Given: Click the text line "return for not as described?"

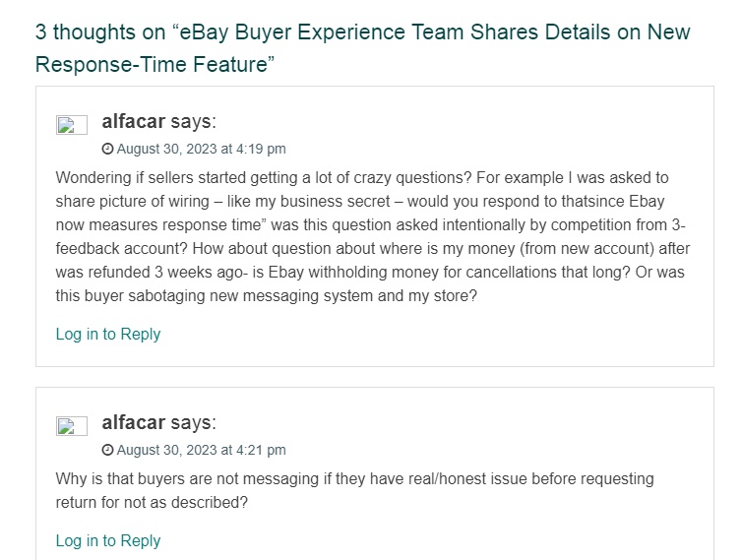Looking at the screenshot, I should 152,502.
